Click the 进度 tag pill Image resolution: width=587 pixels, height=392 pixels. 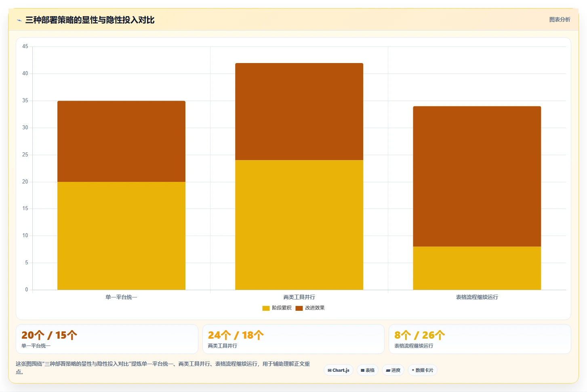coord(393,370)
